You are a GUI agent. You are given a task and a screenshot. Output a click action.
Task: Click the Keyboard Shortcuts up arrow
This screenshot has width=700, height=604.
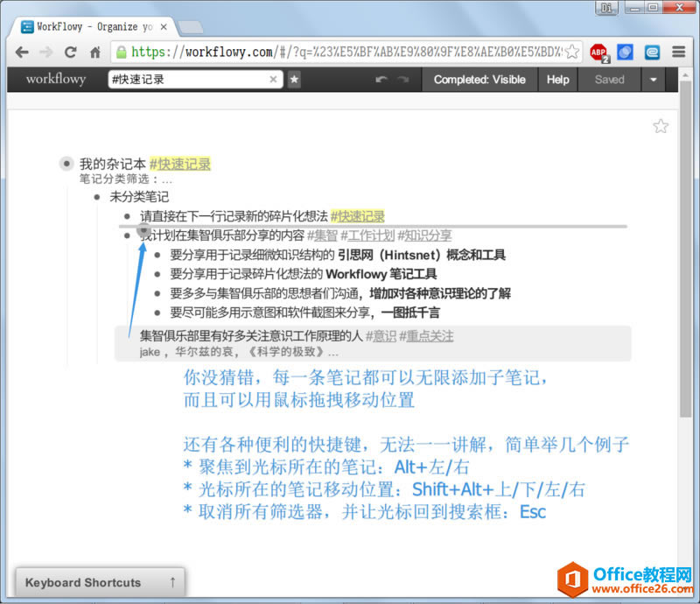click(x=172, y=582)
